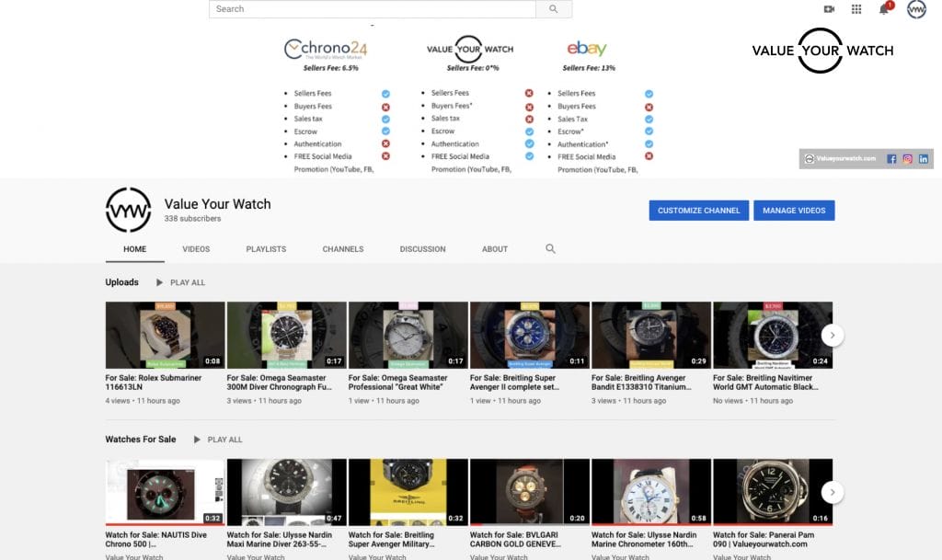Click the Customize Channel button
The height and width of the screenshot is (560, 942).
(x=698, y=211)
